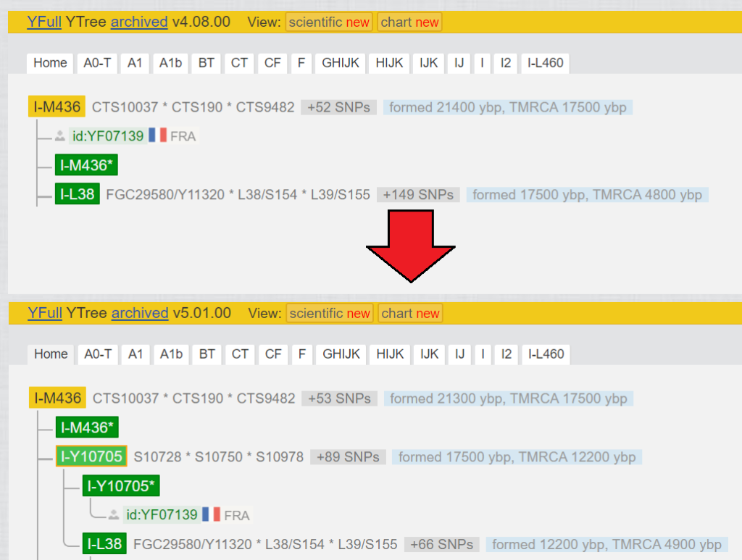Image resolution: width=742 pixels, height=560 pixels.
Task: Open the IJ tab in the v5.01.00 tree
Action: pyautogui.click(x=460, y=354)
